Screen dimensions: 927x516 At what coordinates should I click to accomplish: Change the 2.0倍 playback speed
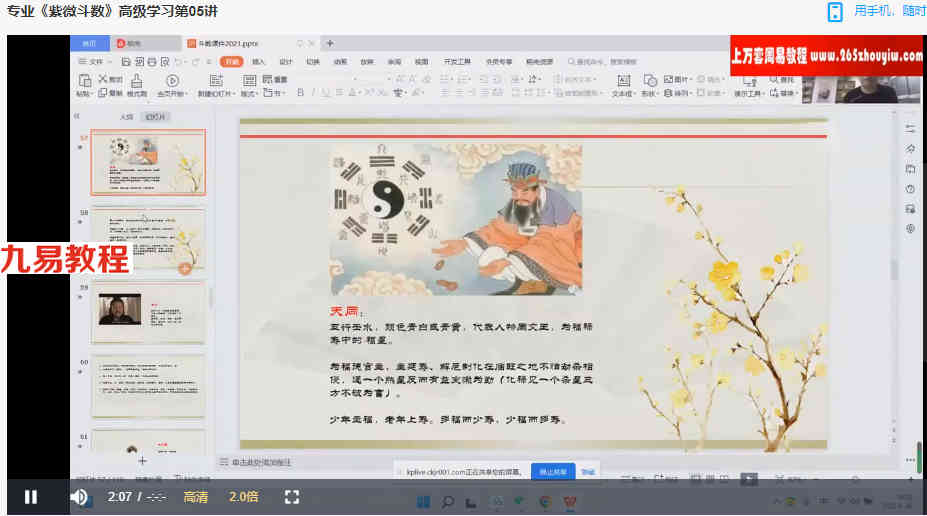click(244, 497)
